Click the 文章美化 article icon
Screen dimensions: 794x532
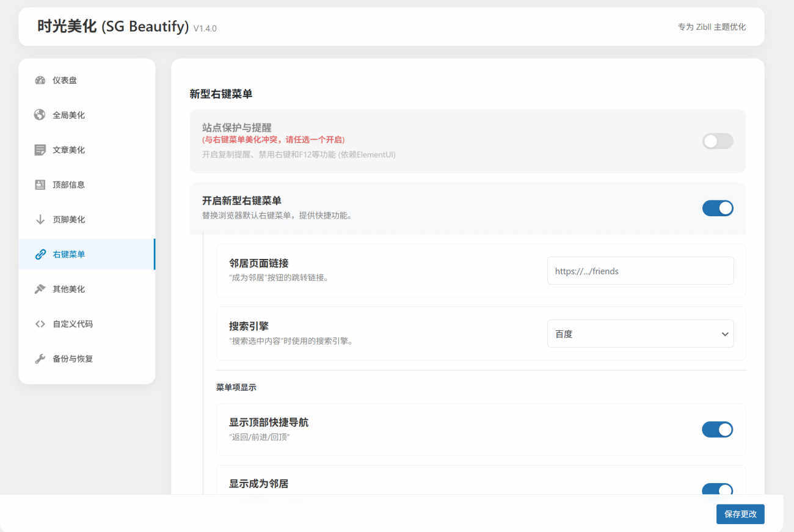point(40,150)
